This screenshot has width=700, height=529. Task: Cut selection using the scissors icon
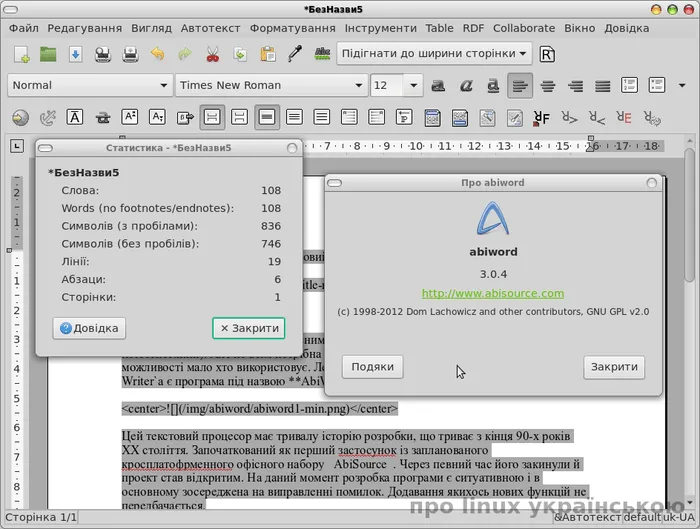tap(212, 54)
